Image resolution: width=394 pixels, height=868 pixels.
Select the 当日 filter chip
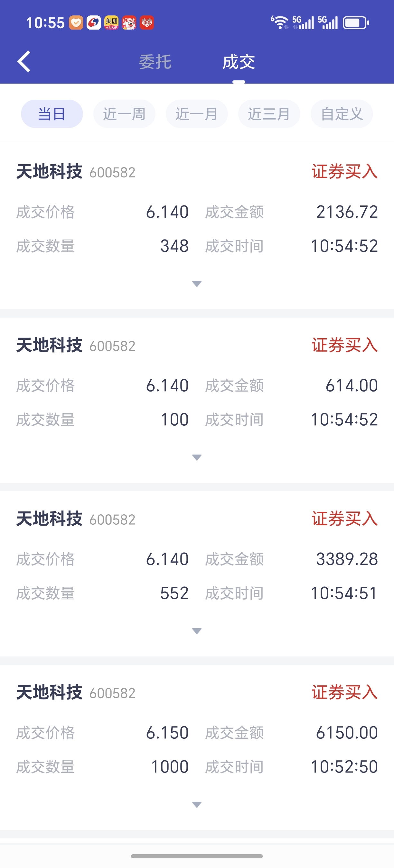click(x=52, y=114)
